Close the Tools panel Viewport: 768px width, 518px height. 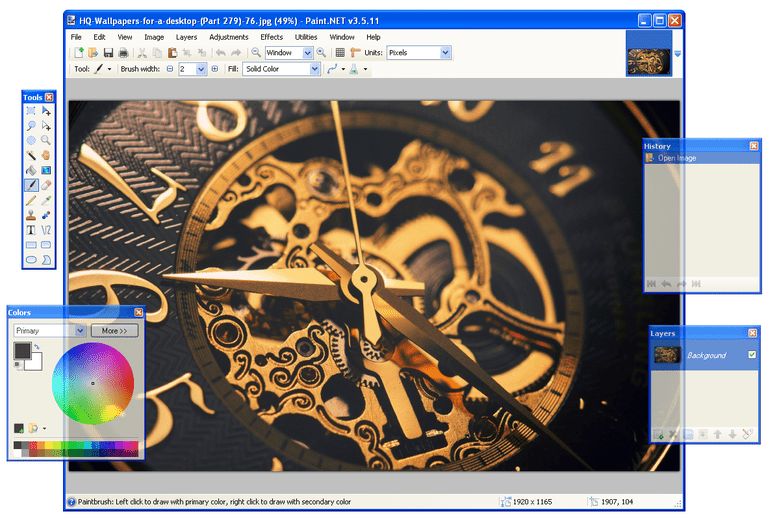(x=49, y=97)
